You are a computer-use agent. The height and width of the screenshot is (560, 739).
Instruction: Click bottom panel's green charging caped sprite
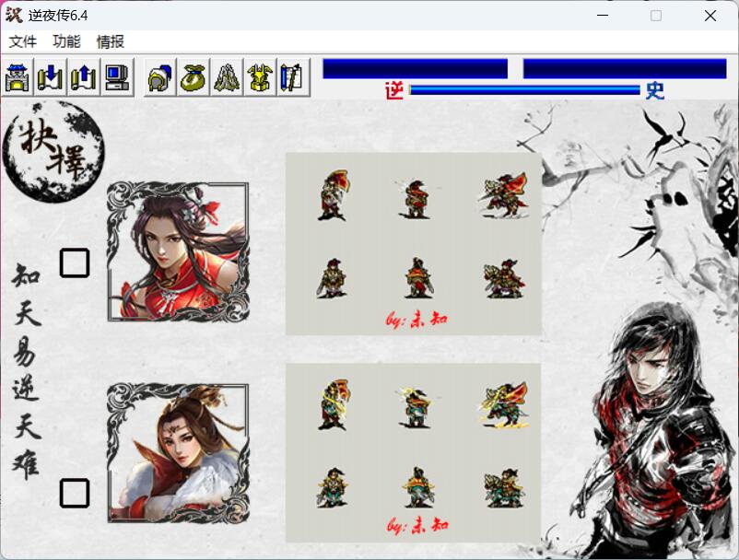[503, 405]
